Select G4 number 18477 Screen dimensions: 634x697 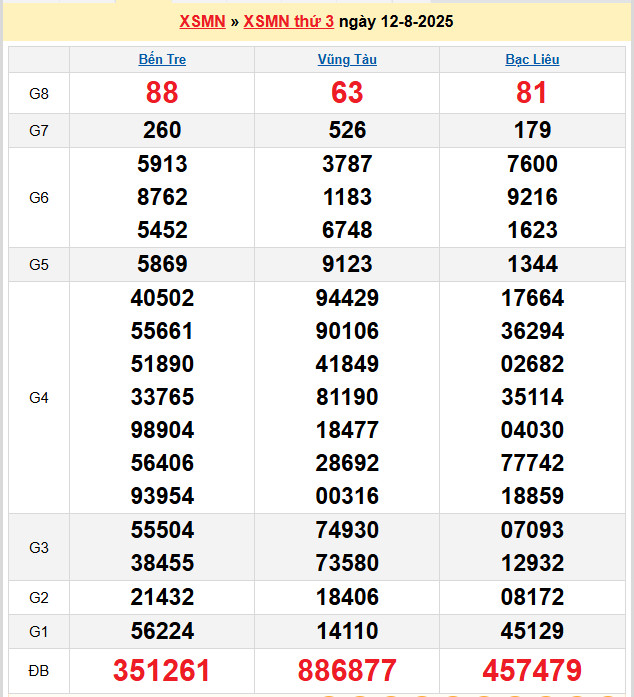(347, 430)
